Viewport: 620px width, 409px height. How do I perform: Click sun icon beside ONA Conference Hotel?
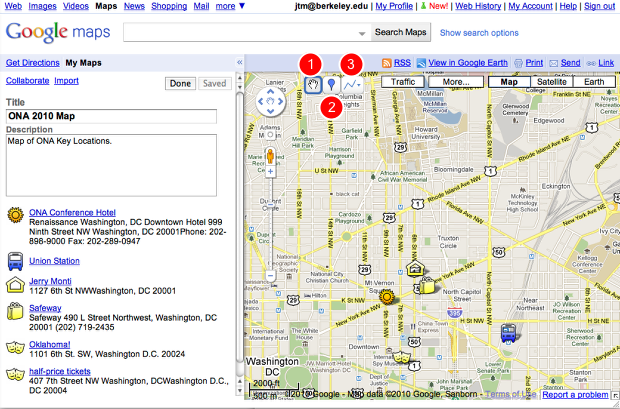tap(15, 215)
